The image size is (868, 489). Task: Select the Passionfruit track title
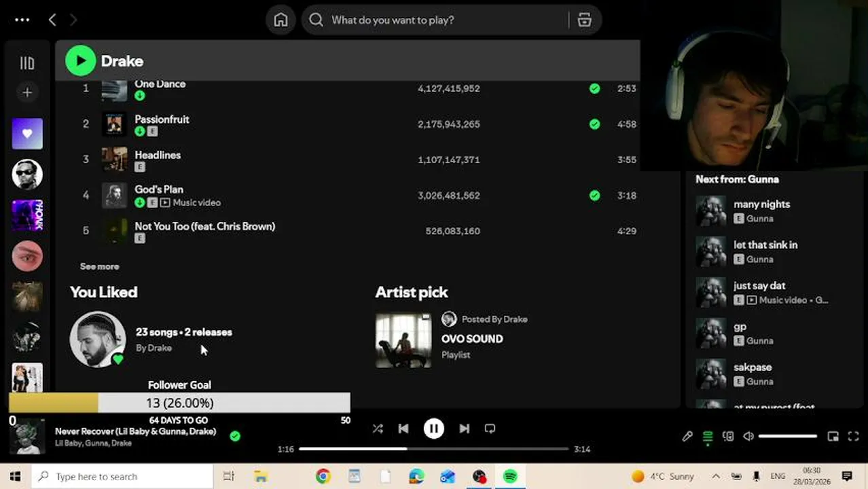point(162,119)
